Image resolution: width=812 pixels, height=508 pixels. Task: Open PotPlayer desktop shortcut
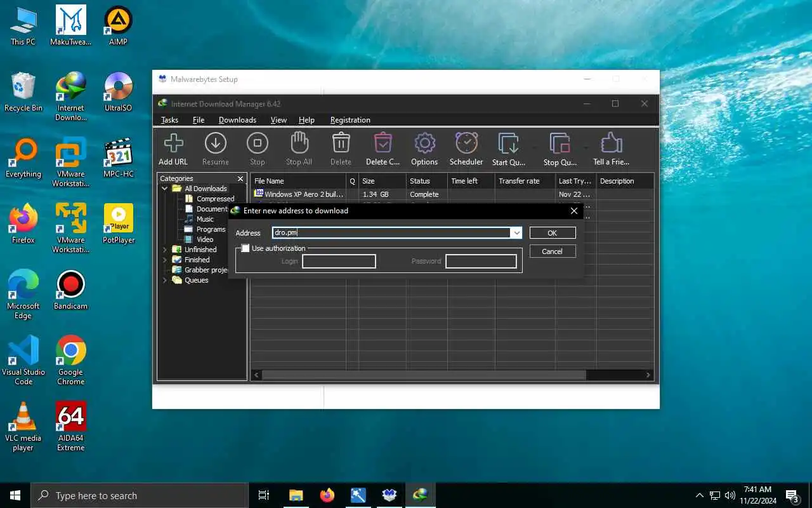tap(119, 224)
